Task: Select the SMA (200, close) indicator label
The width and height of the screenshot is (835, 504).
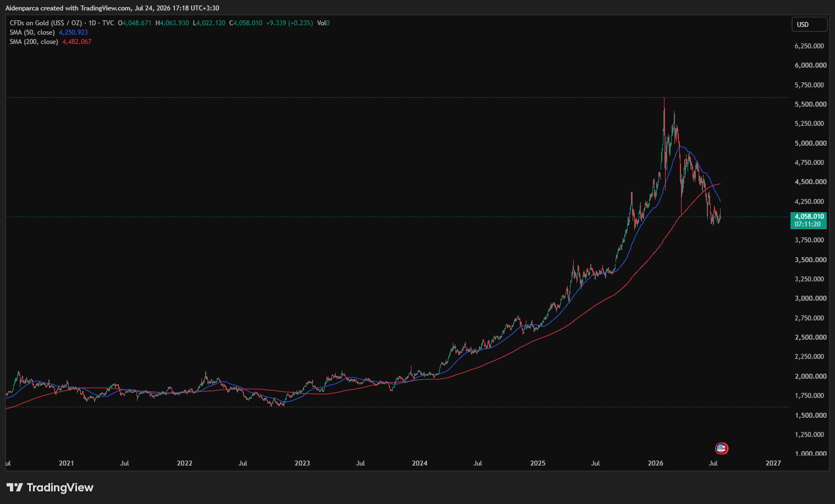Action: pos(34,42)
